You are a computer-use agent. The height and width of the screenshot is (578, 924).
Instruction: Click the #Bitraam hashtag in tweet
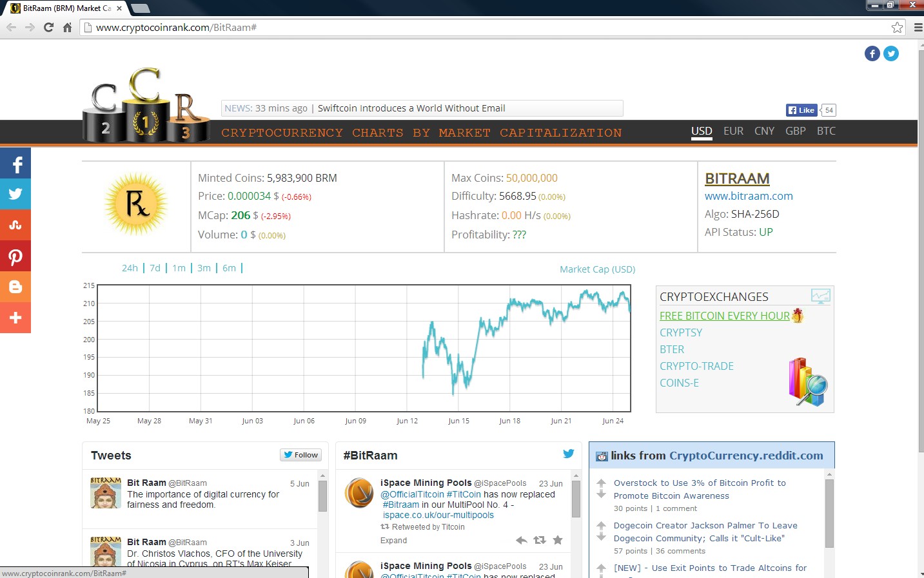pos(401,505)
